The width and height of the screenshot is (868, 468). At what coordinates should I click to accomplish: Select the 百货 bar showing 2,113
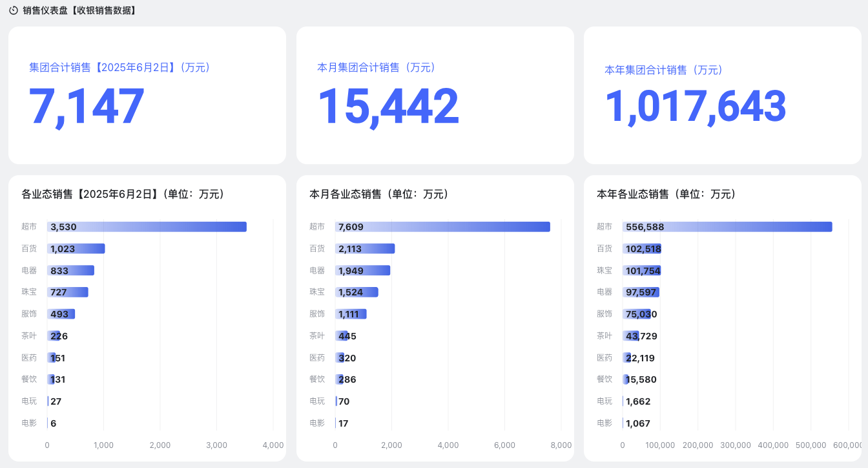pyautogui.click(x=365, y=249)
